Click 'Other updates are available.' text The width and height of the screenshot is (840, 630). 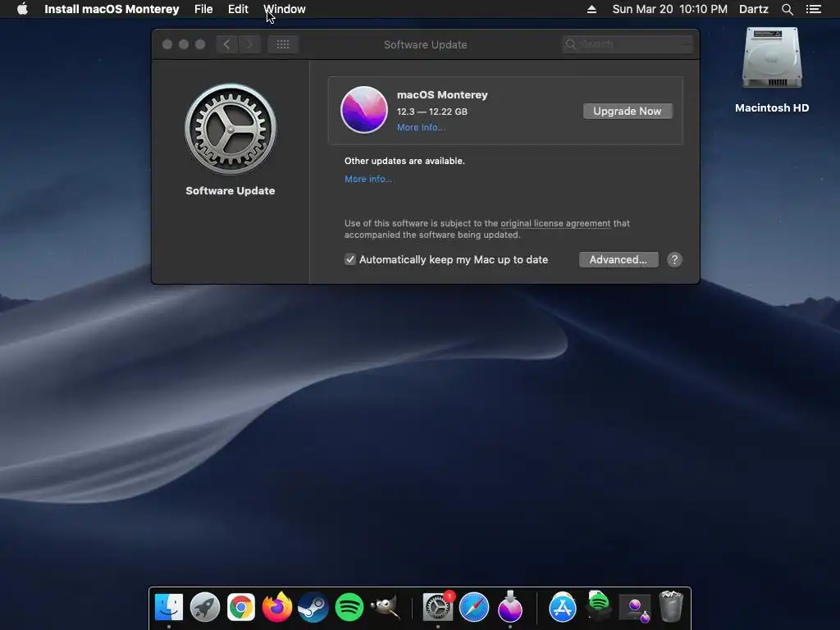point(404,161)
